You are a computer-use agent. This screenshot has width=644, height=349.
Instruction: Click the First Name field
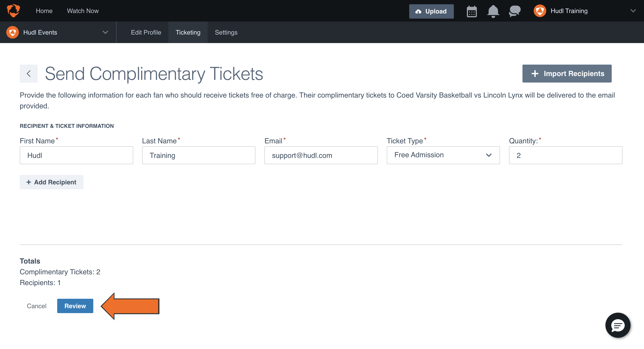tap(76, 155)
